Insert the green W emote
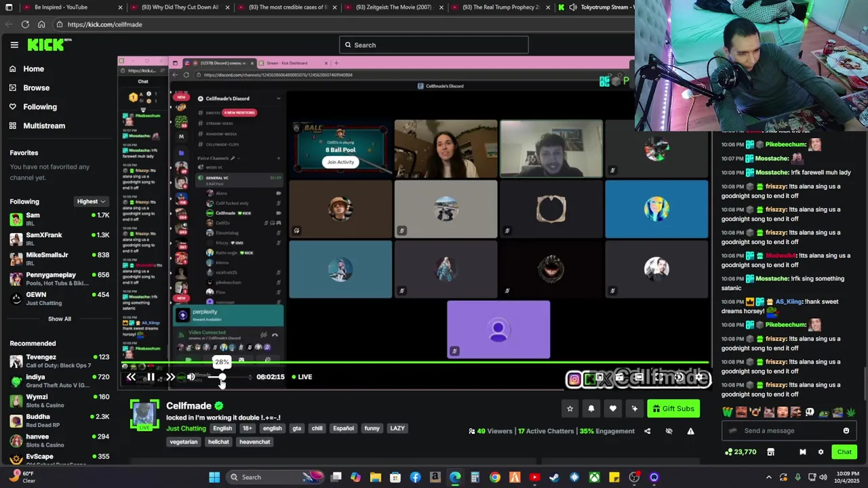868x488 pixels. pos(728,412)
